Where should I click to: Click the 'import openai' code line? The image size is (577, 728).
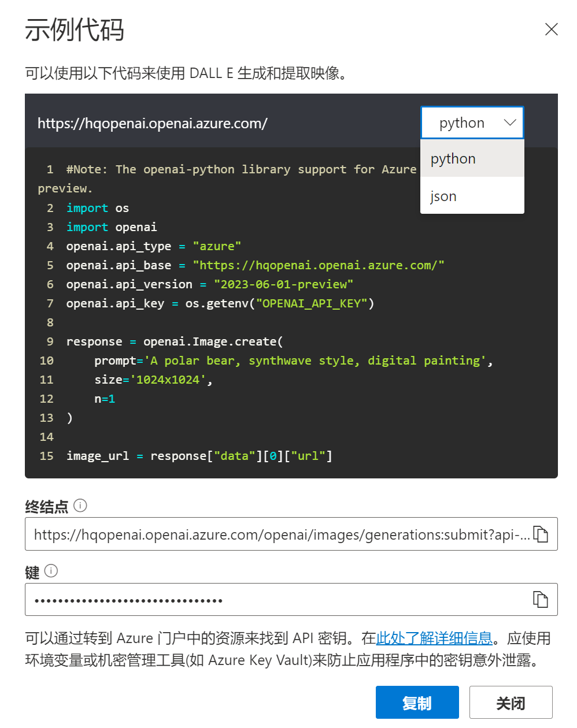(111, 227)
